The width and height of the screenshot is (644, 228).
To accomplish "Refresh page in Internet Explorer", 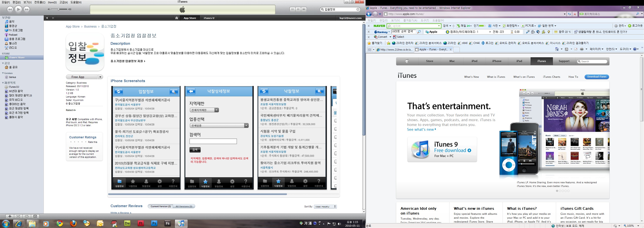I will coord(569,14).
